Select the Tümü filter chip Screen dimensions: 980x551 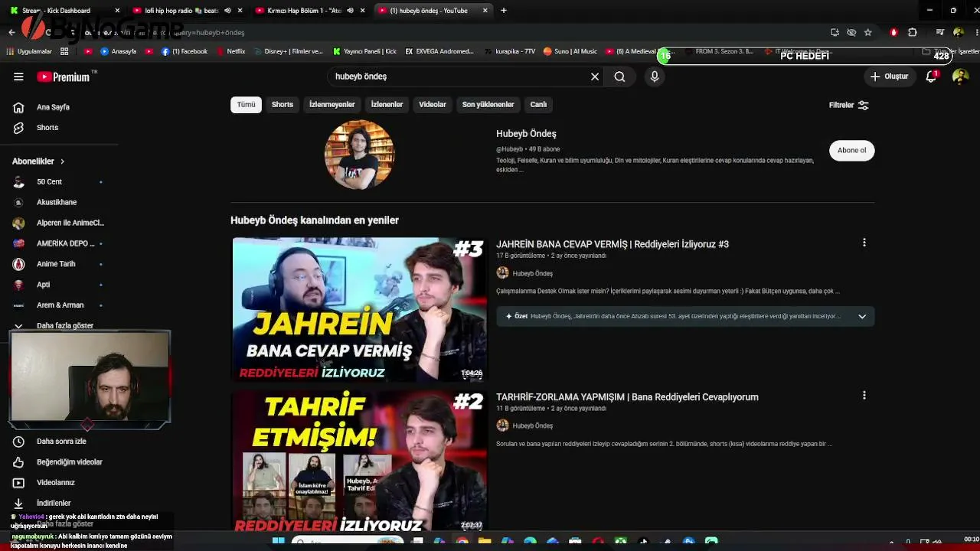coord(246,105)
